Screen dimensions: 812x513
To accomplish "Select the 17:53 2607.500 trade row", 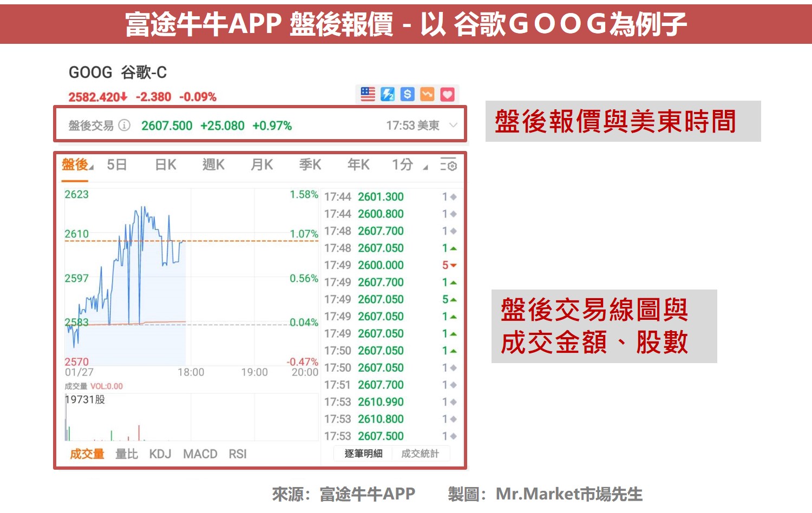I will [391, 436].
